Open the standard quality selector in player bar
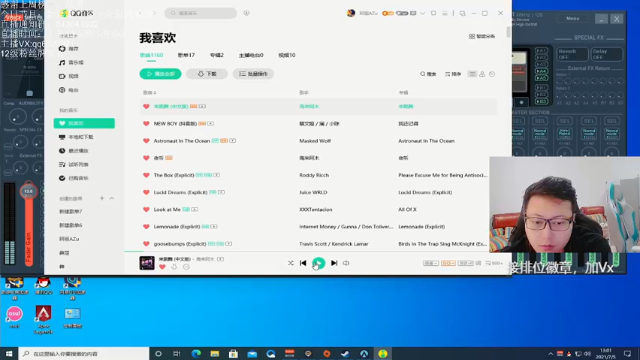This screenshot has width=640, height=360. (x=431, y=263)
